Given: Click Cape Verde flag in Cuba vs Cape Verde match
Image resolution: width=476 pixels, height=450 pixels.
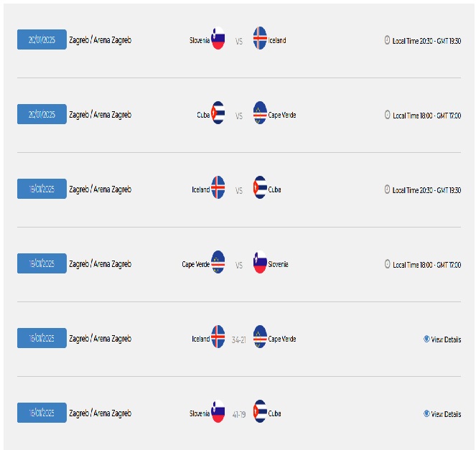Looking at the screenshot, I should tap(260, 113).
